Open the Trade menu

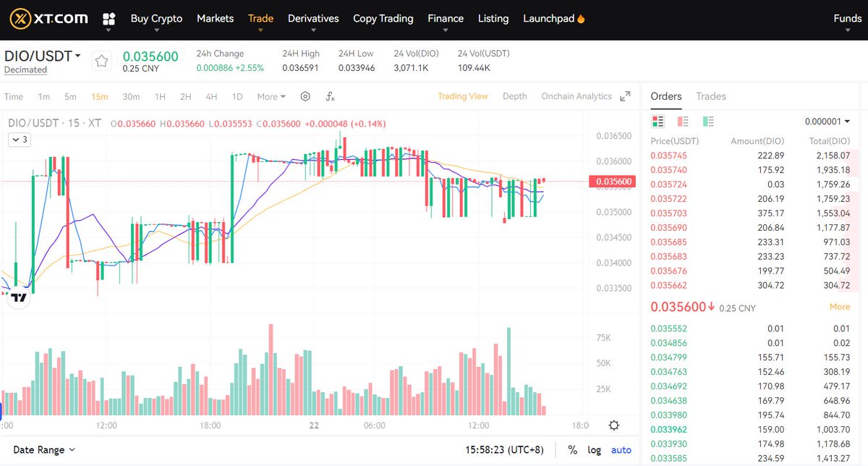tap(260, 19)
